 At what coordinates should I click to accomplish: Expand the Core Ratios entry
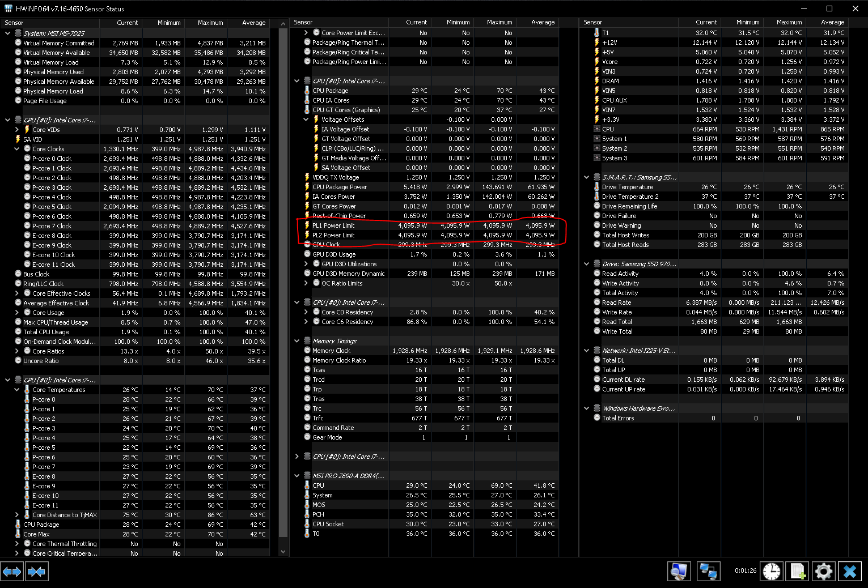(17, 351)
